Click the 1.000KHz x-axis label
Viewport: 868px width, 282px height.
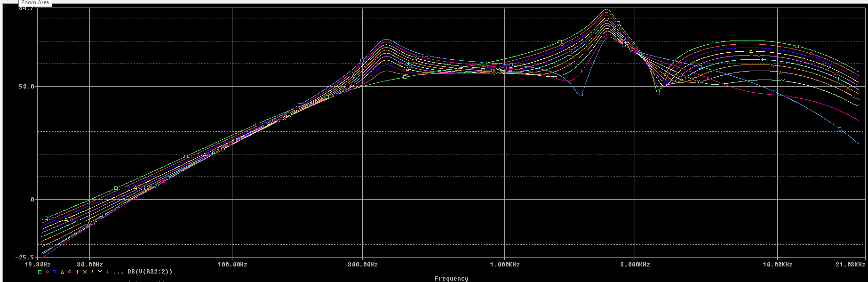(x=505, y=265)
